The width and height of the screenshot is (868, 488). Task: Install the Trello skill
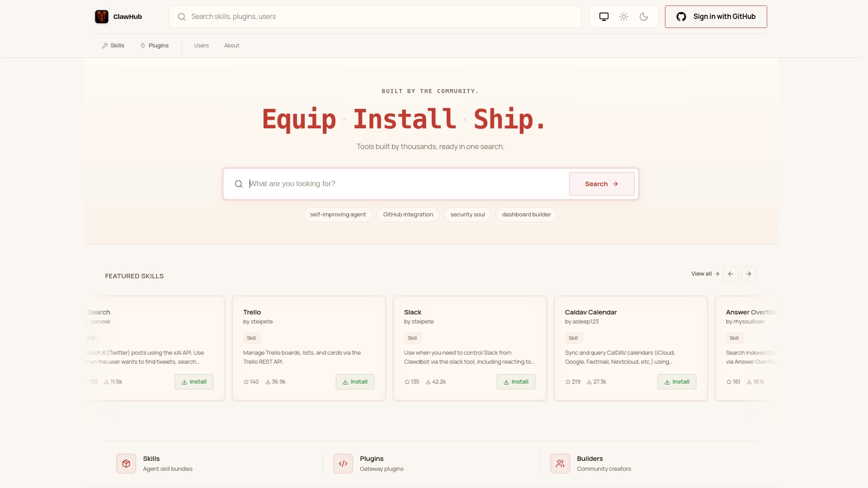coord(355,382)
